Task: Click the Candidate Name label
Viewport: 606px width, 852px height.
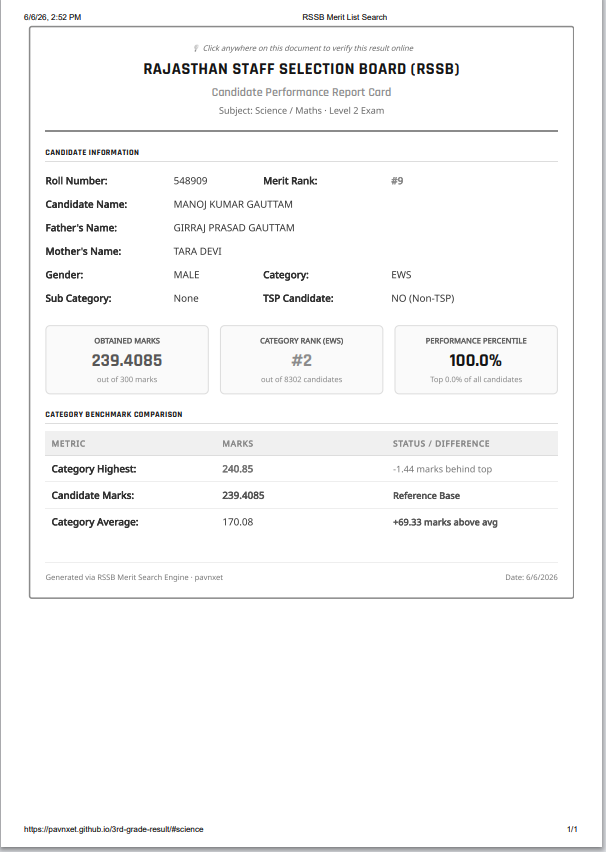Action: pos(86,204)
